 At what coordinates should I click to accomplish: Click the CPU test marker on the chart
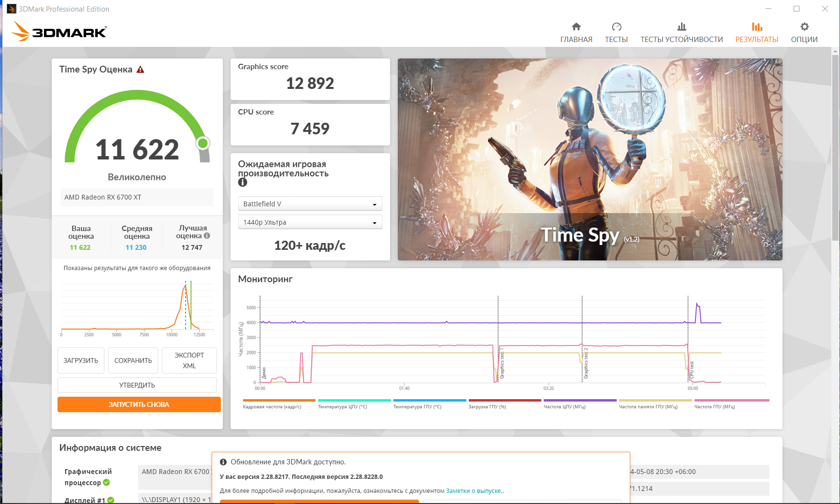[692, 370]
